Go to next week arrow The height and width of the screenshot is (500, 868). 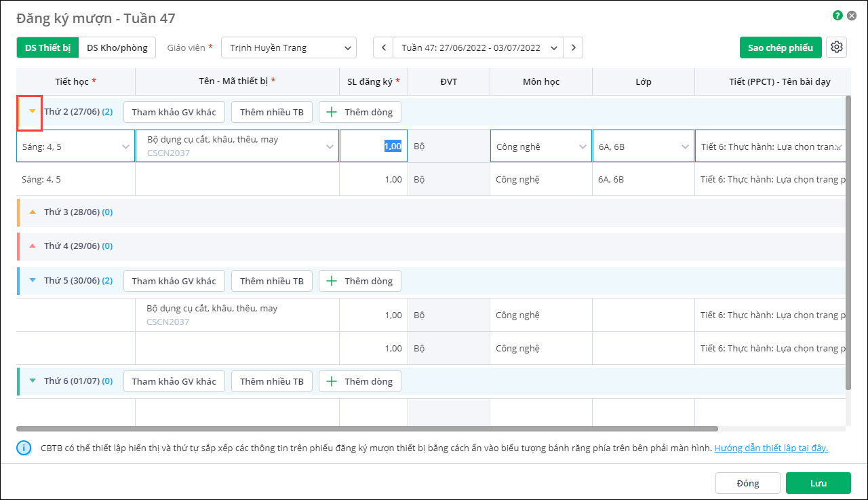pyautogui.click(x=574, y=47)
